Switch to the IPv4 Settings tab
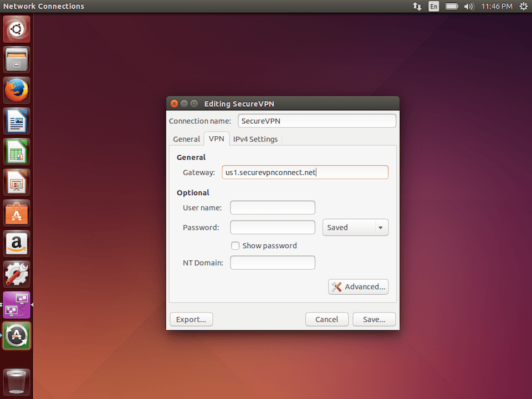Screen dimensions: 532x399 255,139
